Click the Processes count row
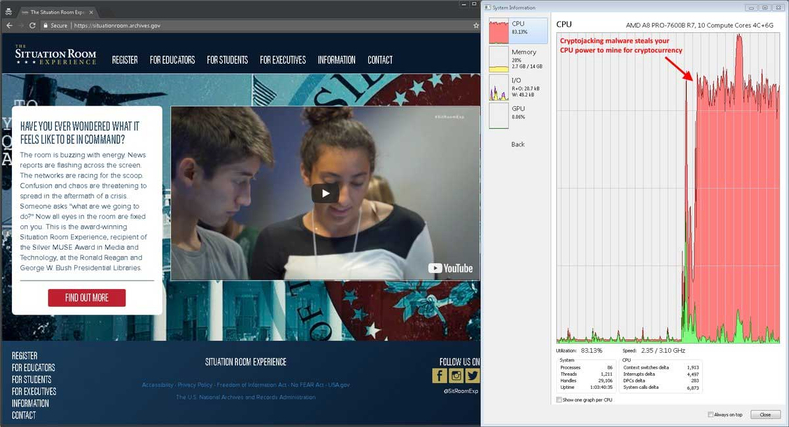The image size is (789, 427). 586,368
